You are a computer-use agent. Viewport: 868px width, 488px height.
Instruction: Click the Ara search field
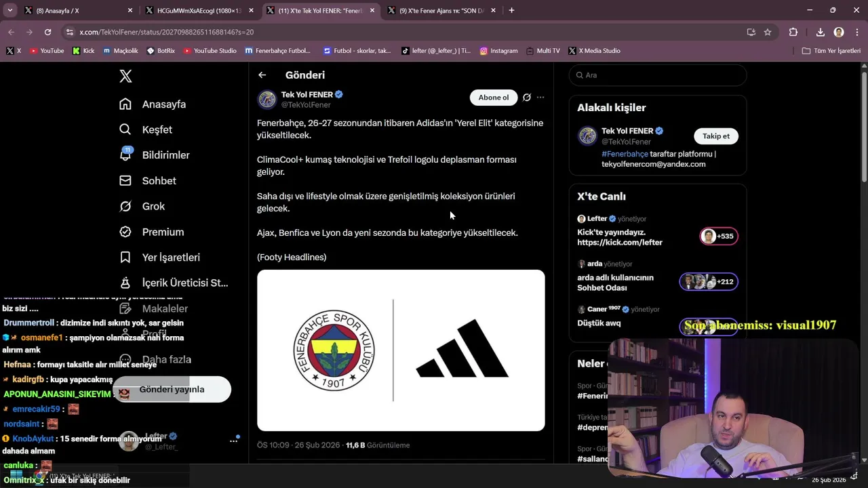point(658,75)
